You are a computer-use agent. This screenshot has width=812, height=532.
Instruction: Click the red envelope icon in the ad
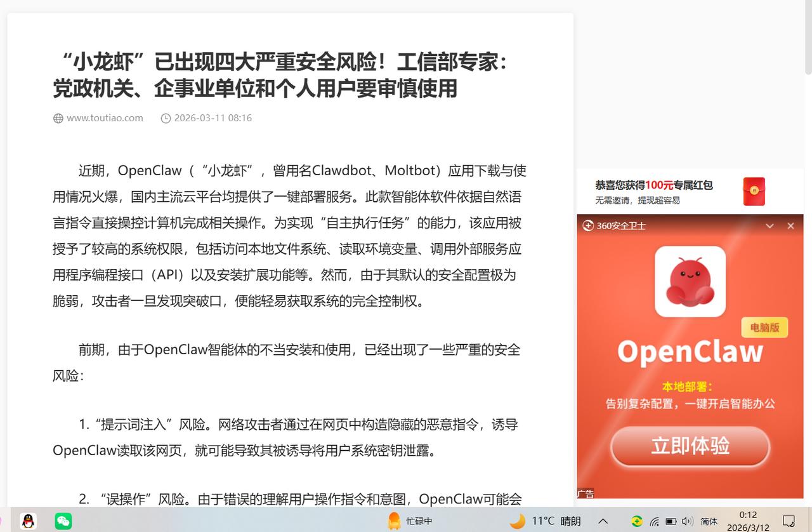[x=755, y=190]
